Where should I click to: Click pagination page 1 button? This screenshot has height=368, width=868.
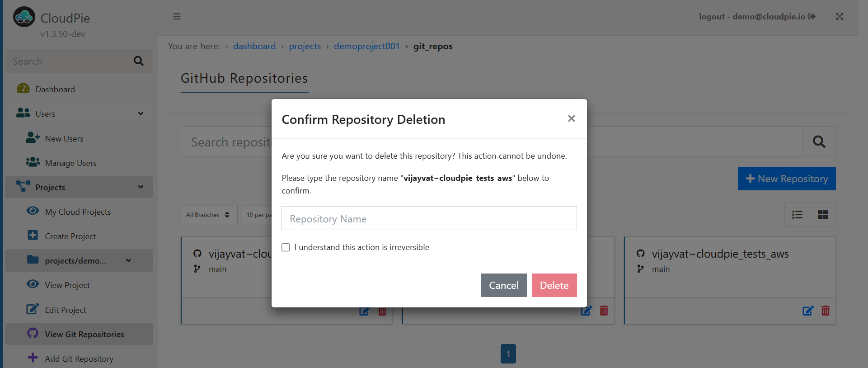(508, 354)
